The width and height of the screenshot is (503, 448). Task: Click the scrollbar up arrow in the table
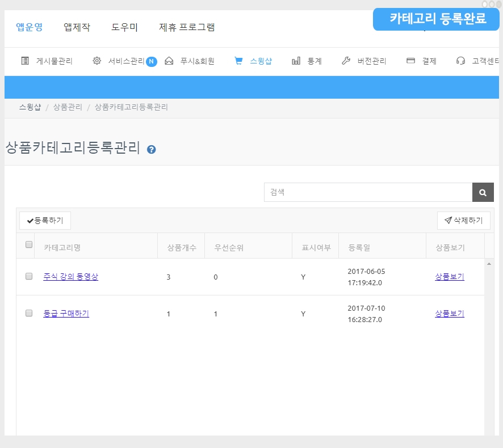point(489,264)
